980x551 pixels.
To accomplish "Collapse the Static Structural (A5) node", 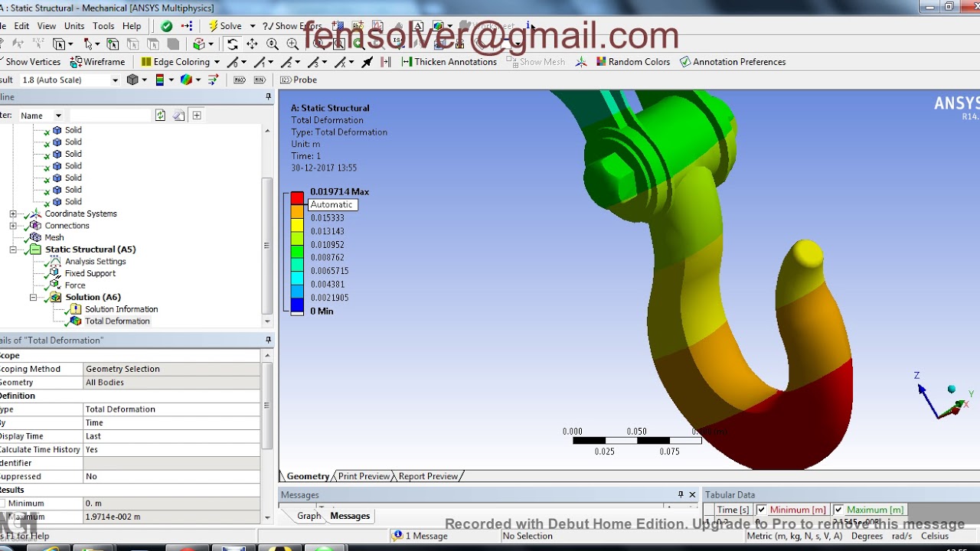I will coord(13,249).
